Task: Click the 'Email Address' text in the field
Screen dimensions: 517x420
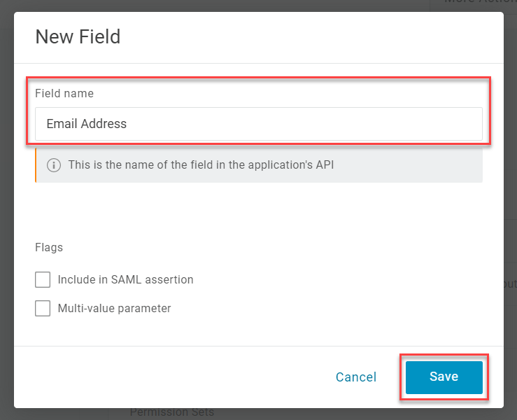Action: [87, 124]
